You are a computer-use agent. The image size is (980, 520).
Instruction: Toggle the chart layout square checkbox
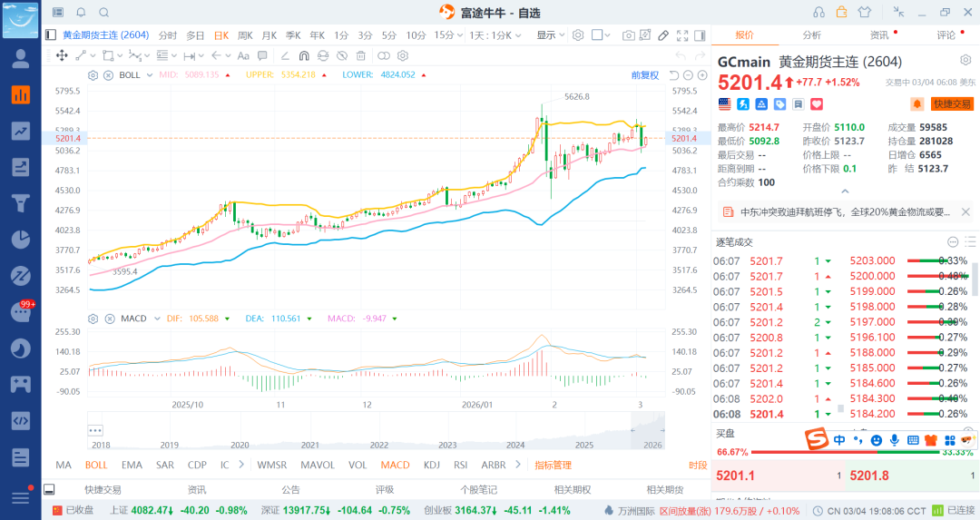click(597, 35)
